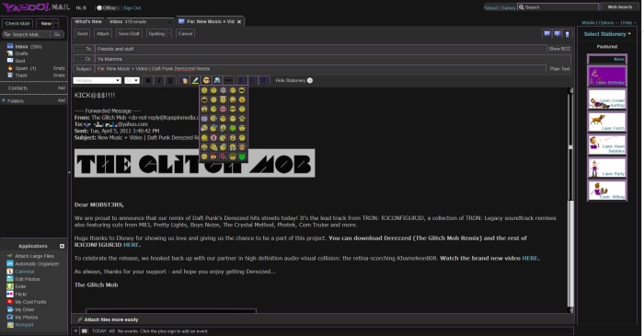Close the Fw: New Music tab

click(x=239, y=22)
